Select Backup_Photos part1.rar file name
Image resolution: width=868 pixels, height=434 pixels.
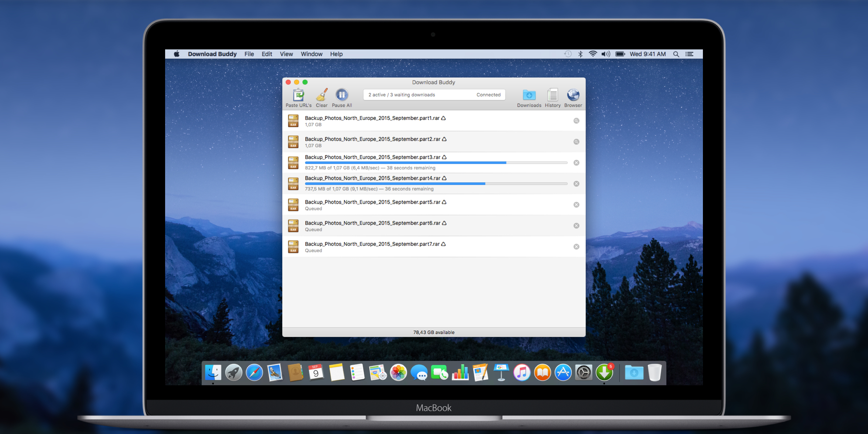point(372,118)
